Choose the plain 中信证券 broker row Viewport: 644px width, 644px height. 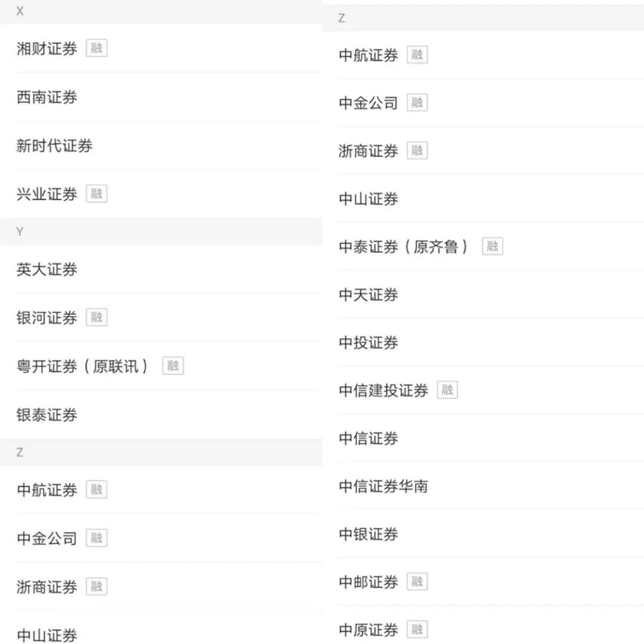click(x=369, y=438)
